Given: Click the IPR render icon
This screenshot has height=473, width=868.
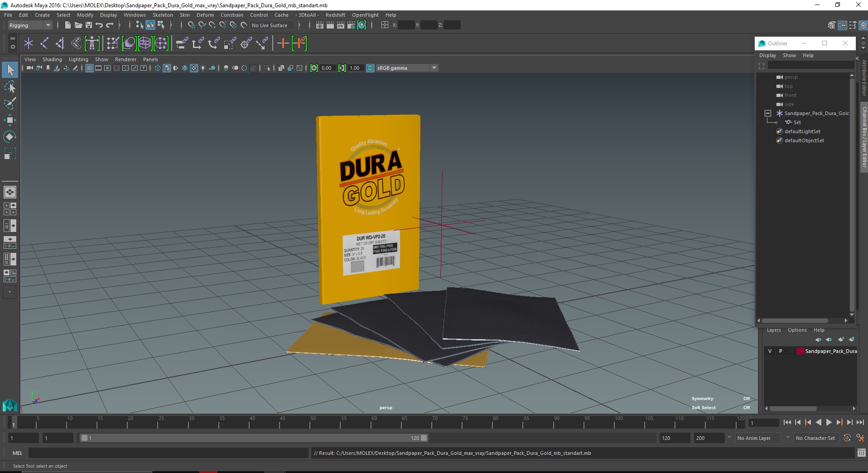Looking at the screenshot, I should tap(341, 25).
